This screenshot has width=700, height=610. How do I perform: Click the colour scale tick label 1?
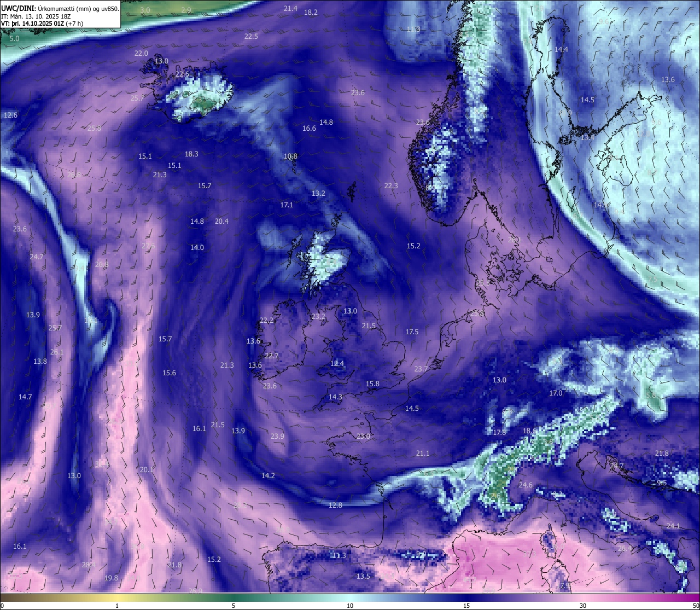click(117, 606)
